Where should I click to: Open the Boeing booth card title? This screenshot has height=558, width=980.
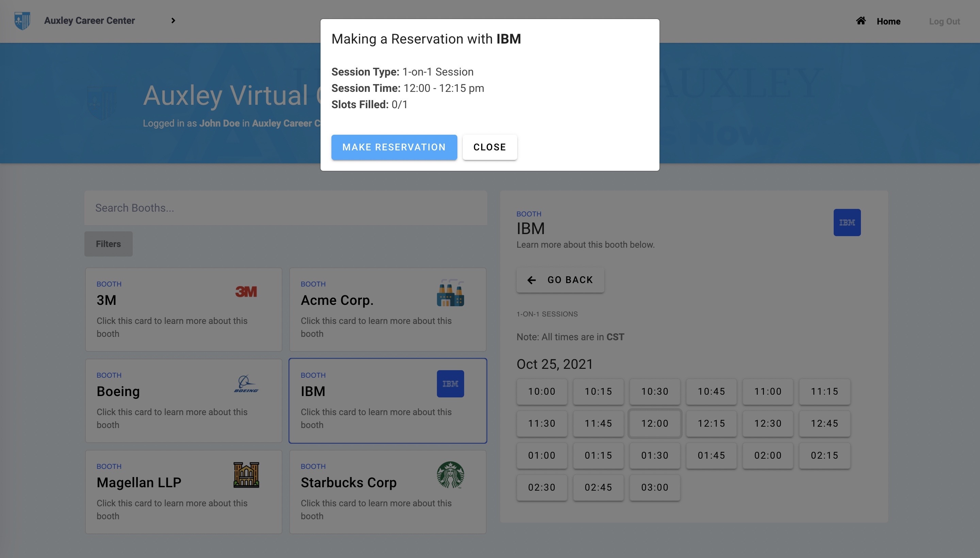point(118,391)
